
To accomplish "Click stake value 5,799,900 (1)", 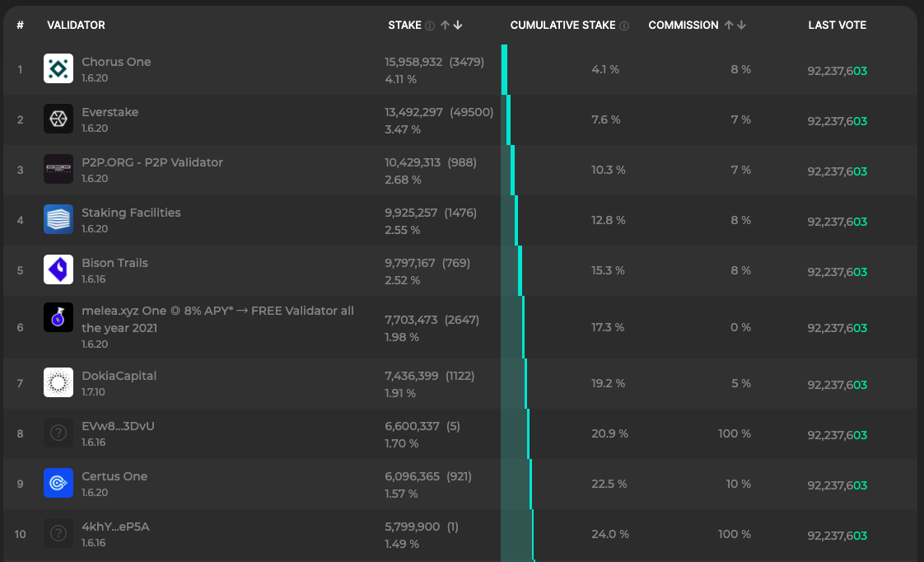I will tap(422, 527).
